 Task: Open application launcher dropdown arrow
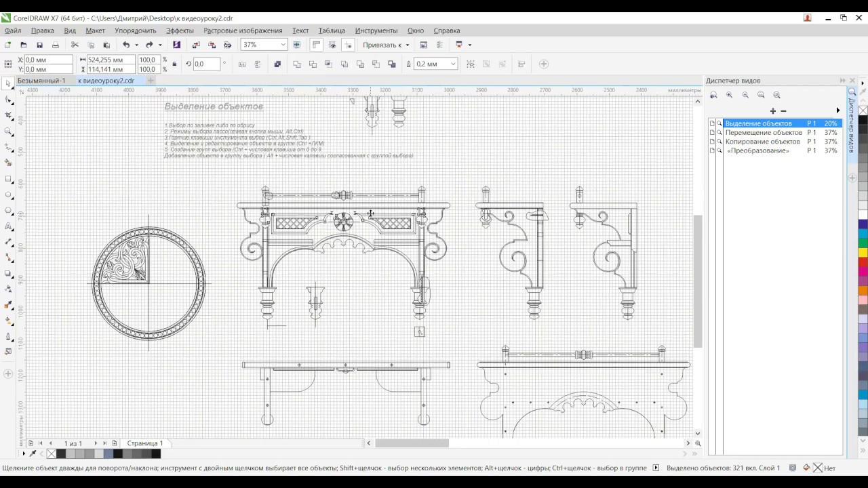(x=469, y=45)
